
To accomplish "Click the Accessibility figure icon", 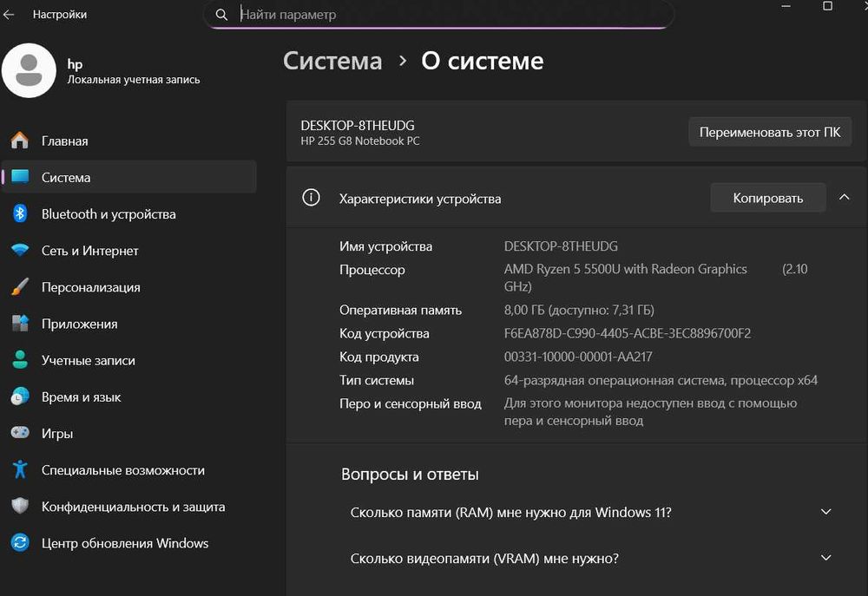I will [x=20, y=470].
